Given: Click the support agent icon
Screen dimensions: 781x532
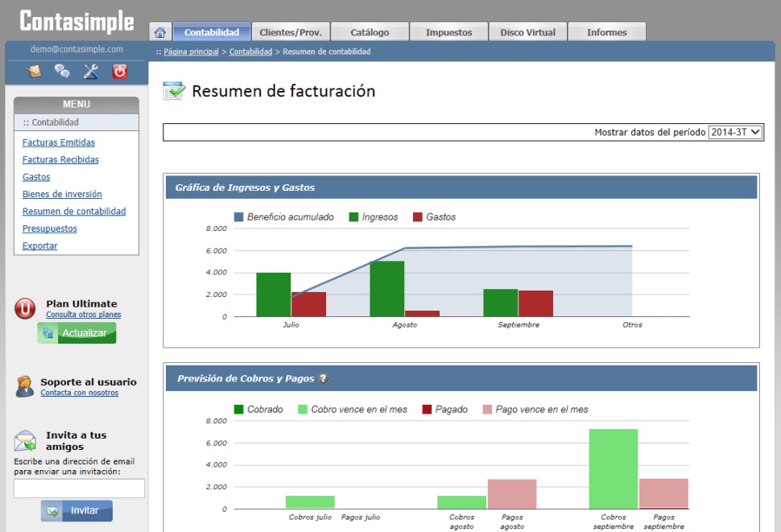Looking at the screenshot, I should coord(25,386).
